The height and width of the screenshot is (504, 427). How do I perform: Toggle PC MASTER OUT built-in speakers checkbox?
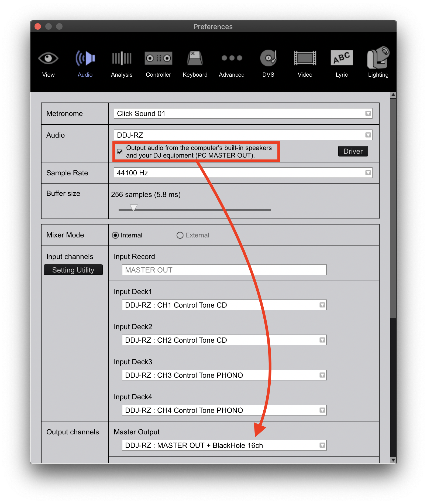120,152
